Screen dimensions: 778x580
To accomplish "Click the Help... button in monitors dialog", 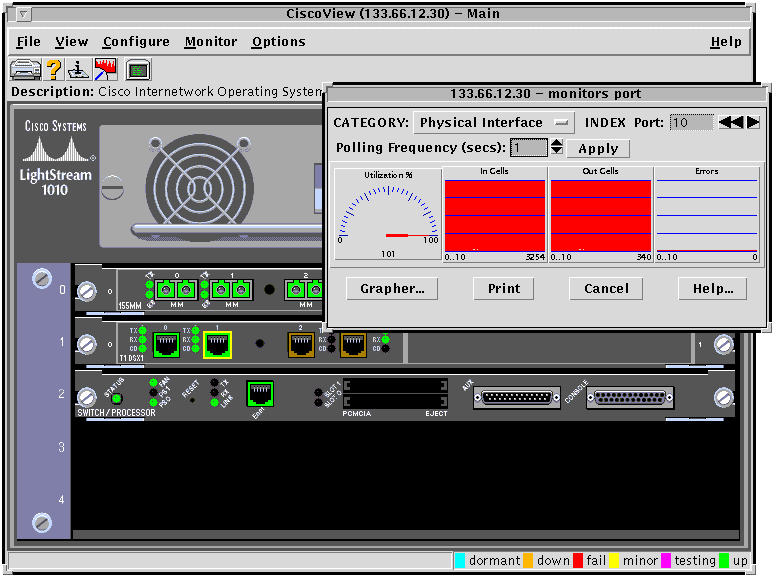I will pyautogui.click(x=713, y=288).
